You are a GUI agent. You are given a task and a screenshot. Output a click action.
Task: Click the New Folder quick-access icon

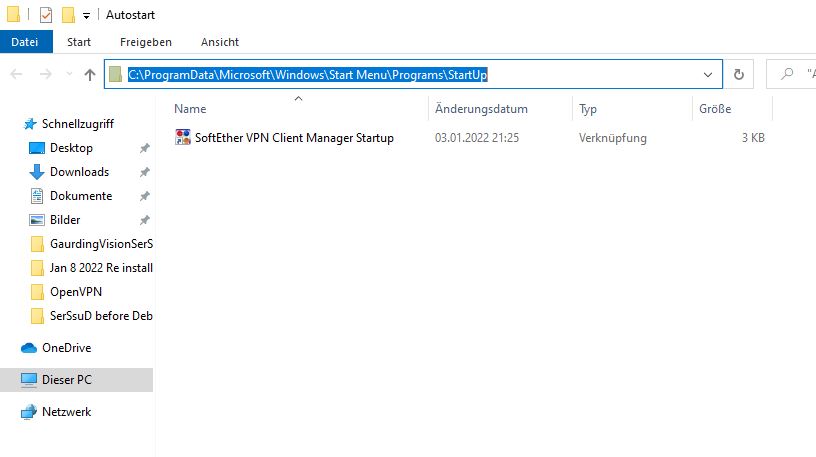coord(68,15)
